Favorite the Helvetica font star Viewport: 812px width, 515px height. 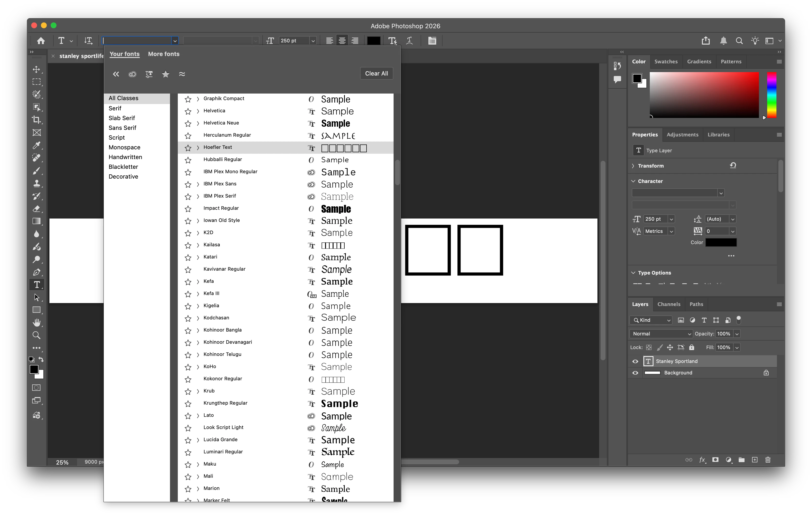pyautogui.click(x=188, y=111)
